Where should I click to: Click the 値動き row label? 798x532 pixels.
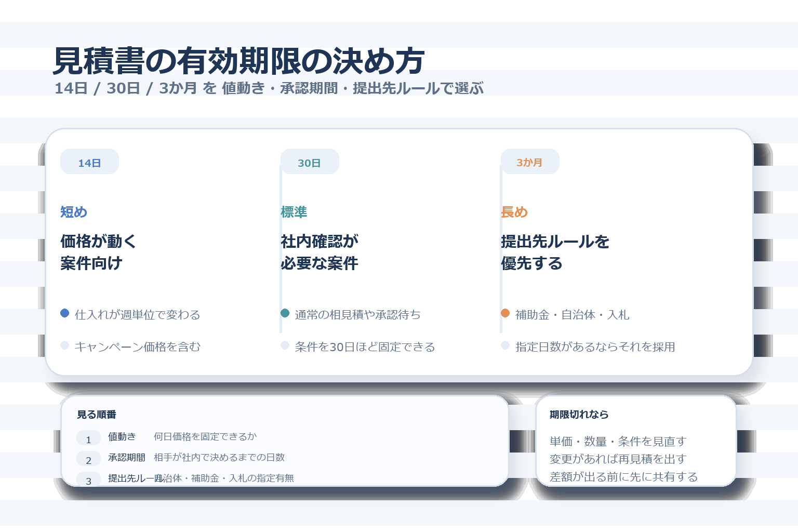[x=122, y=436]
